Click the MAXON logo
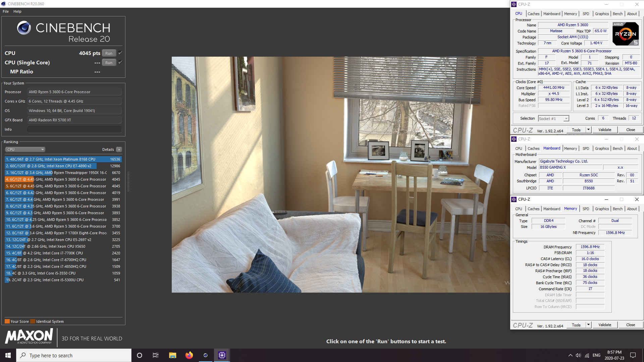 tap(29, 336)
